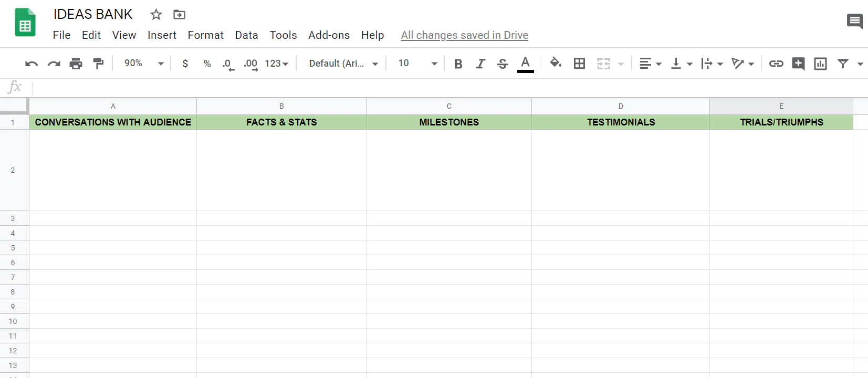Open the Fill color bucket

pyautogui.click(x=556, y=63)
